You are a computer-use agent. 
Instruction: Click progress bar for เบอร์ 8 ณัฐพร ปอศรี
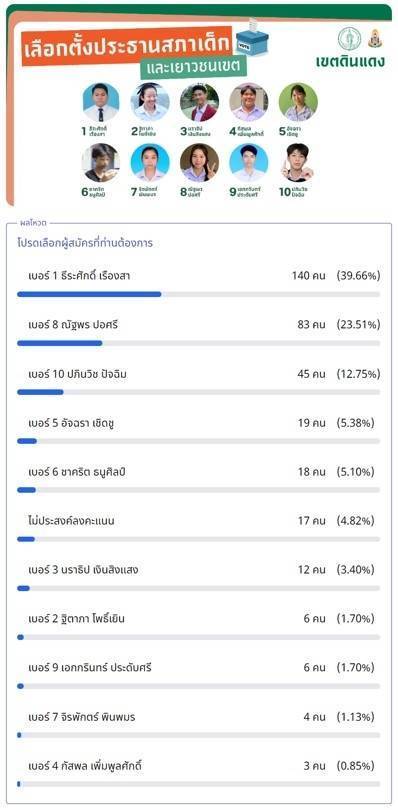(198, 343)
